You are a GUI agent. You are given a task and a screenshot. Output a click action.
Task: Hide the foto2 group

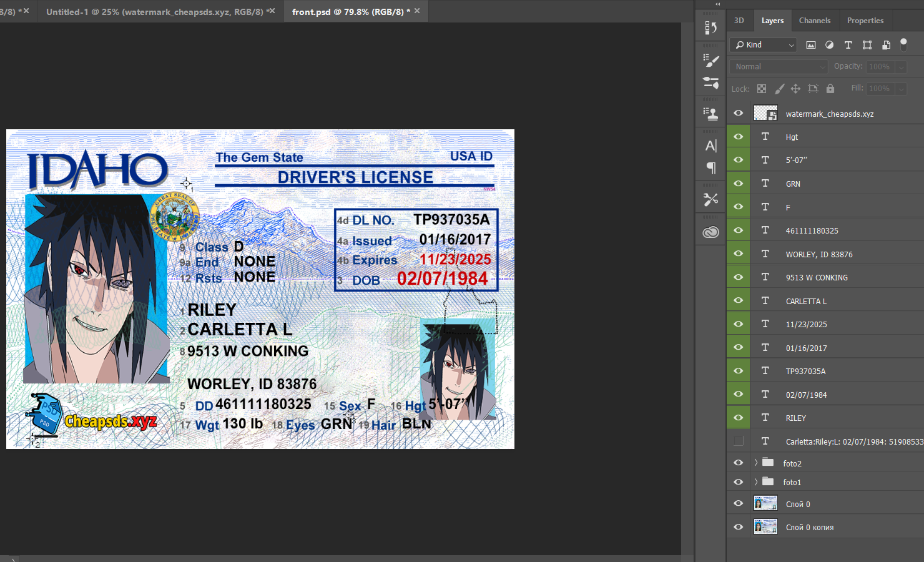tap(739, 463)
